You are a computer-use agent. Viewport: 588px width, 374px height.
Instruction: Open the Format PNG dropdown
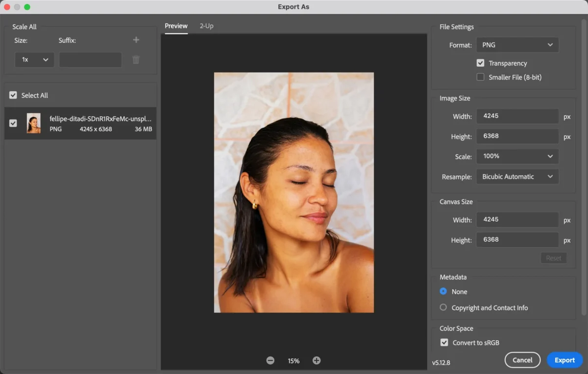[x=517, y=45]
